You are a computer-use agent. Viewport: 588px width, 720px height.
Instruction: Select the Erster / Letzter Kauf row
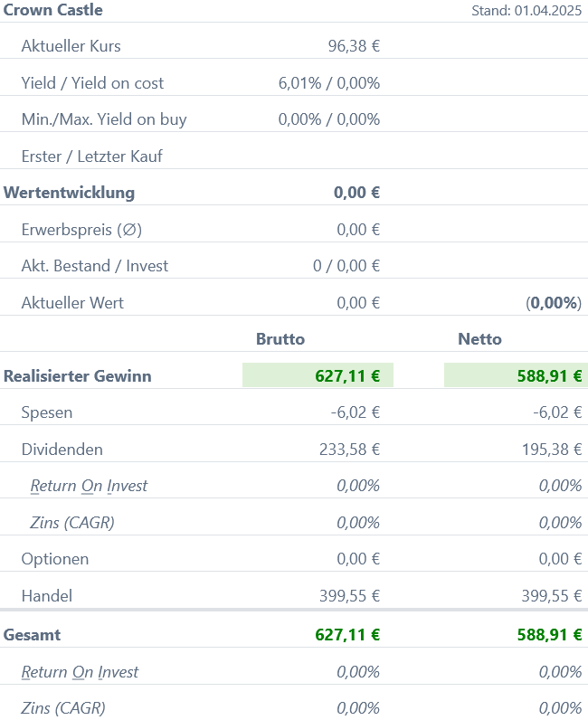pos(294,156)
